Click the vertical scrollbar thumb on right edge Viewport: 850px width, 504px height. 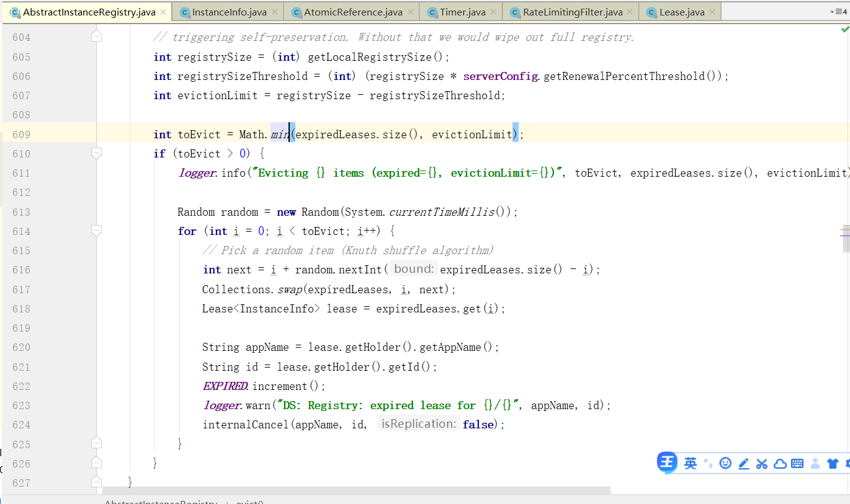[x=846, y=237]
